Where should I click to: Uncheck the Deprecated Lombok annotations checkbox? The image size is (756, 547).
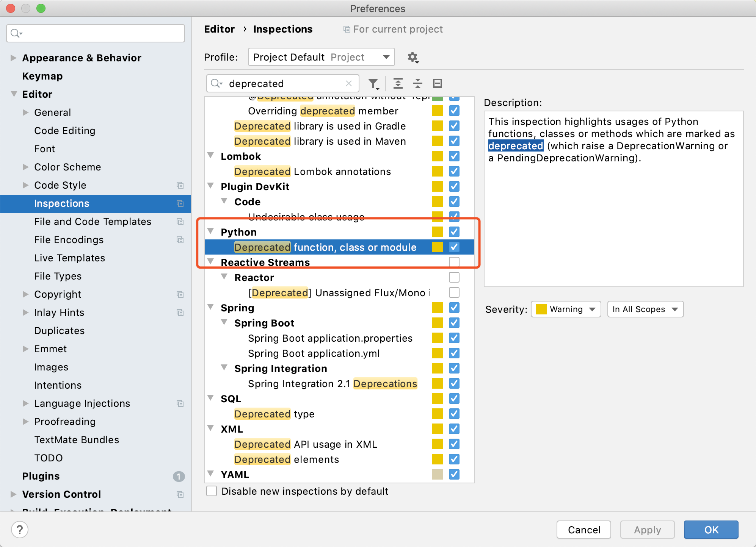pyautogui.click(x=454, y=172)
